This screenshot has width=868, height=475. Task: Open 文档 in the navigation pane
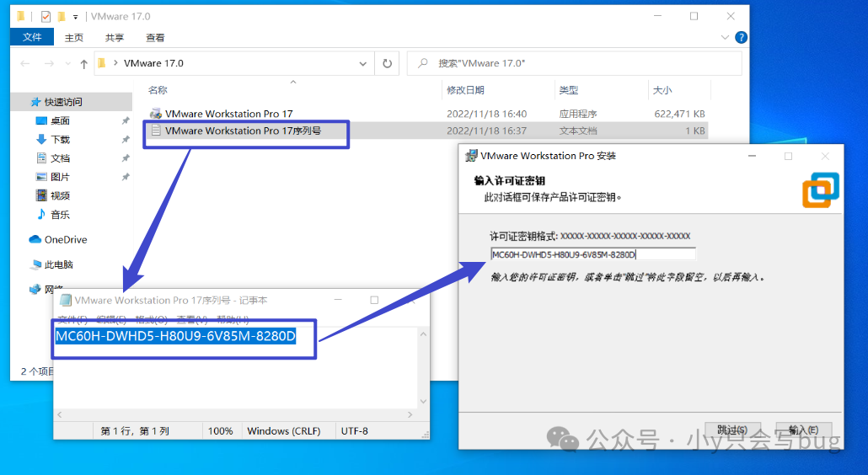60,158
